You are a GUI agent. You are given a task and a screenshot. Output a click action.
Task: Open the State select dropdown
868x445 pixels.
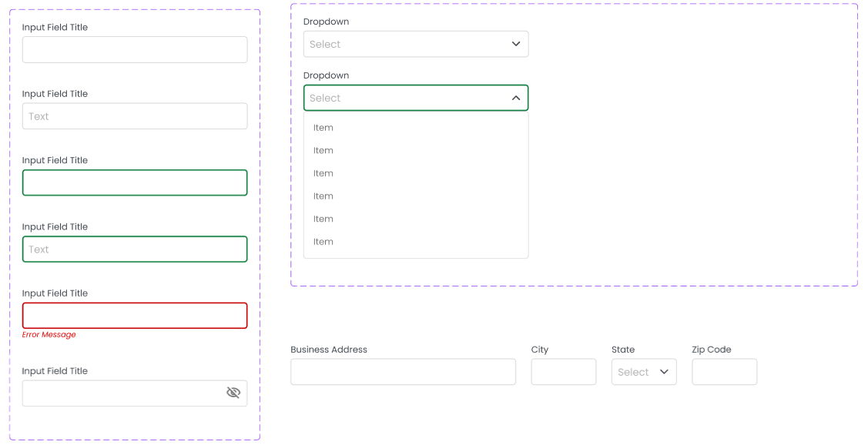click(644, 372)
